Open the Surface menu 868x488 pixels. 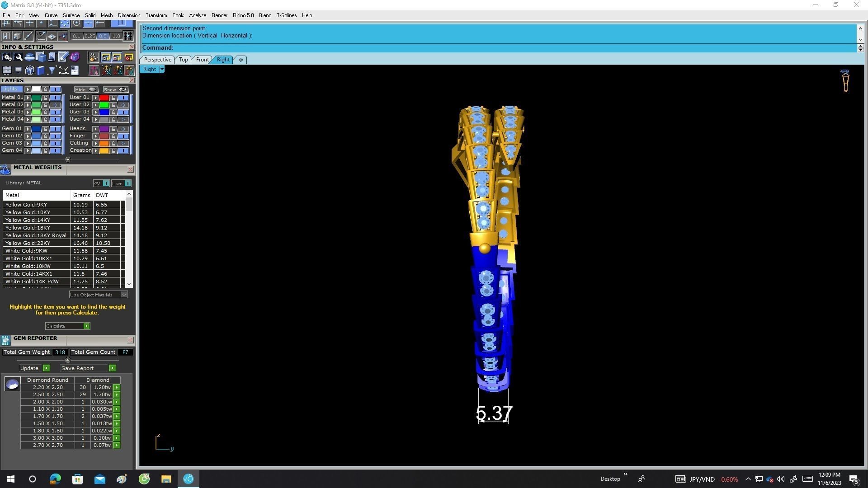pos(71,15)
